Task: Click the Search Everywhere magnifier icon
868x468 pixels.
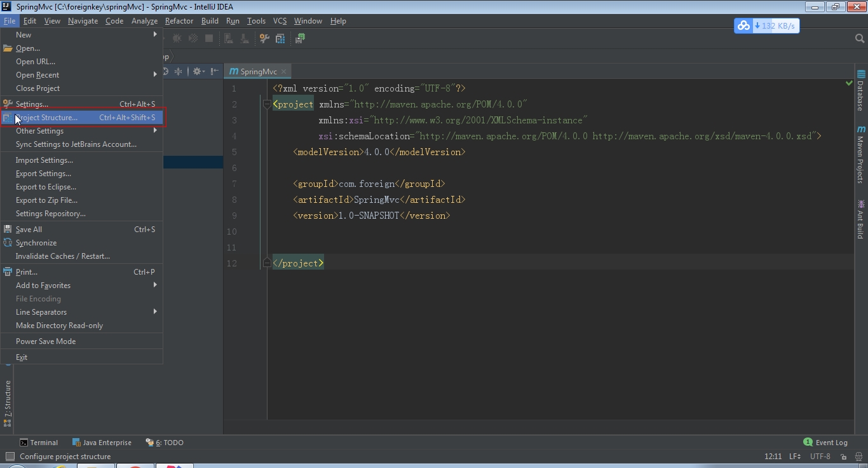Action: (859, 39)
